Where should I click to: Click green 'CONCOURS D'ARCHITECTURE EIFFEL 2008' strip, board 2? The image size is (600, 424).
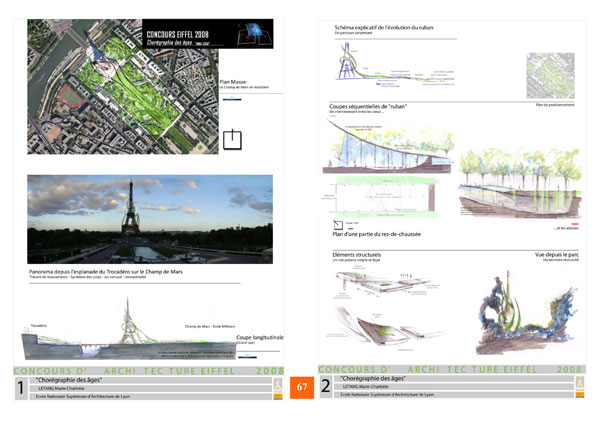click(451, 369)
